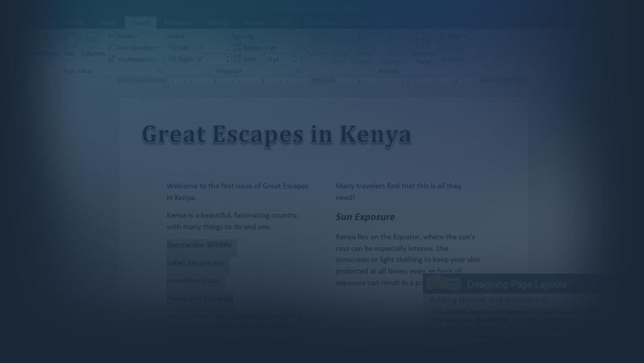644x363 pixels.
Task: Click the Indent Right icon
Action: pyautogui.click(x=172, y=59)
